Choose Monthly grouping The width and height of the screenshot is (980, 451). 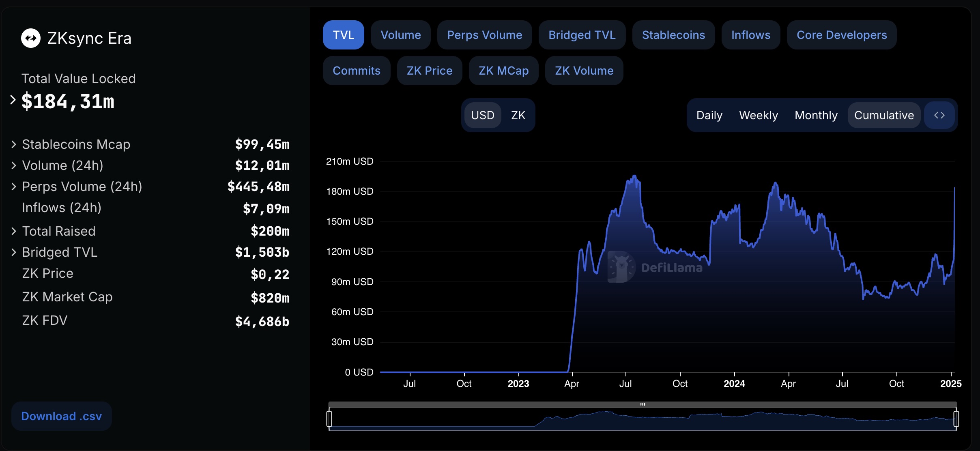coord(816,115)
